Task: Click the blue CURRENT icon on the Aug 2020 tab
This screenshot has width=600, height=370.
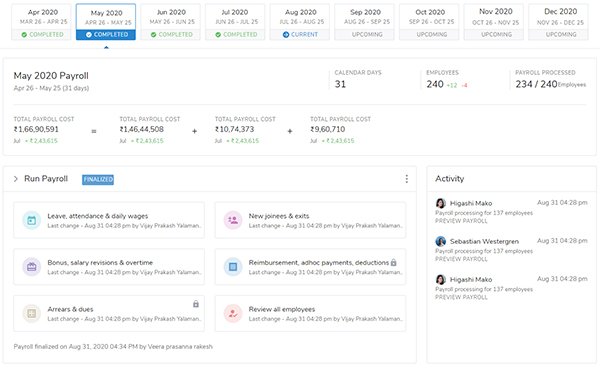Action: coord(286,35)
